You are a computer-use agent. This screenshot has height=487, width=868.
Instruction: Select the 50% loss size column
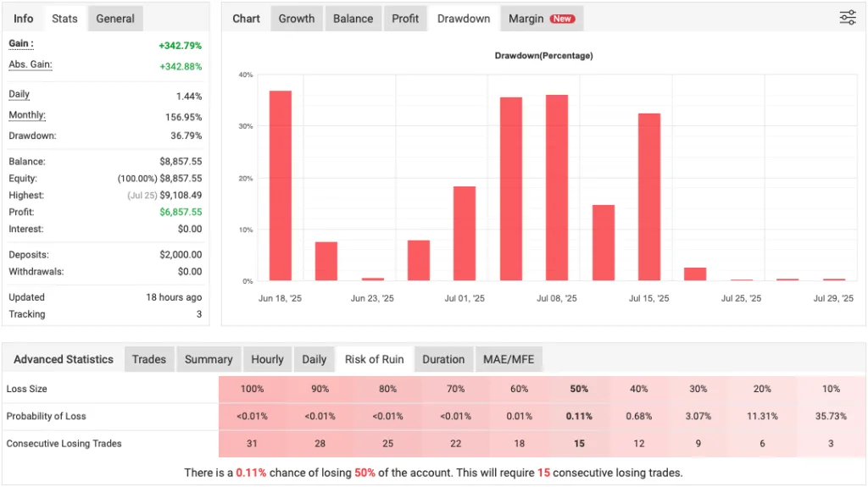click(580, 389)
